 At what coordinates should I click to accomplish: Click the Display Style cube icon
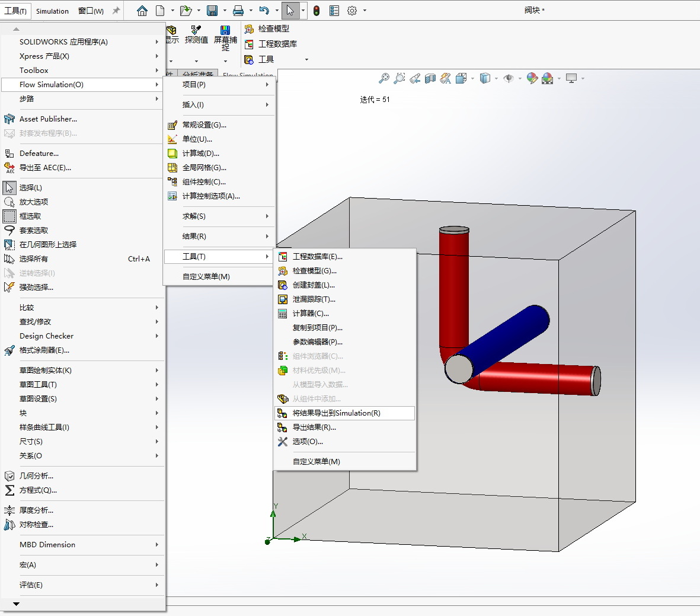pos(485,79)
